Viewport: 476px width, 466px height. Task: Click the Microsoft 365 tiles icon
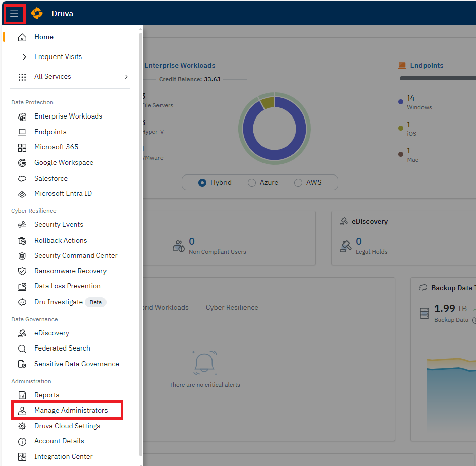point(22,147)
